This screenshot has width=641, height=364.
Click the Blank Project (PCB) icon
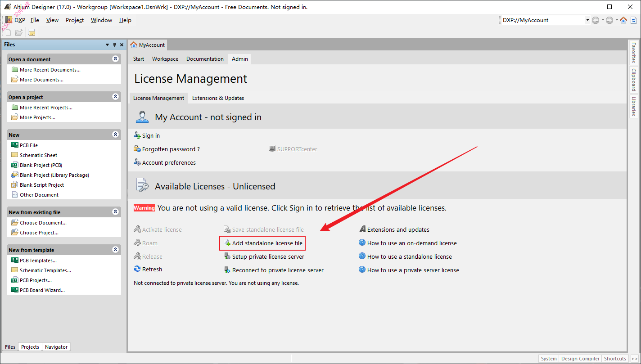(15, 165)
